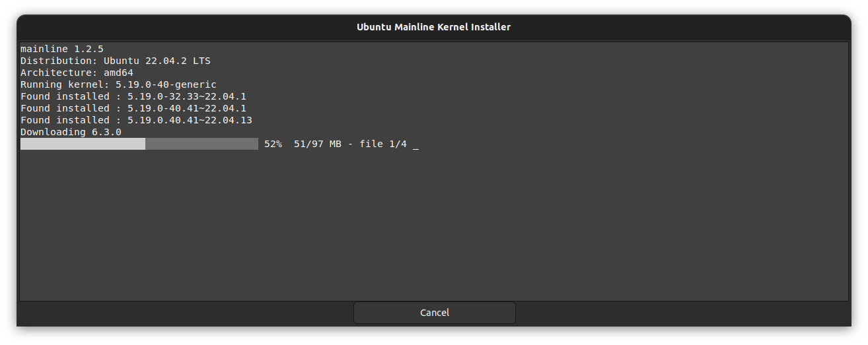Click the Ubuntu Mainline Kernel Installer title bar
The width and height of the screenshot is (868, 345).
(433, 27)
